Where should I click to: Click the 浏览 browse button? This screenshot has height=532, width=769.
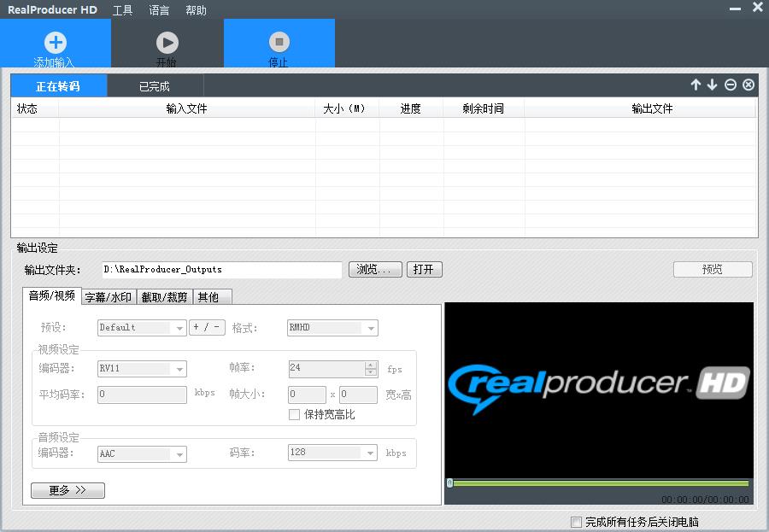tap(376, 269)
